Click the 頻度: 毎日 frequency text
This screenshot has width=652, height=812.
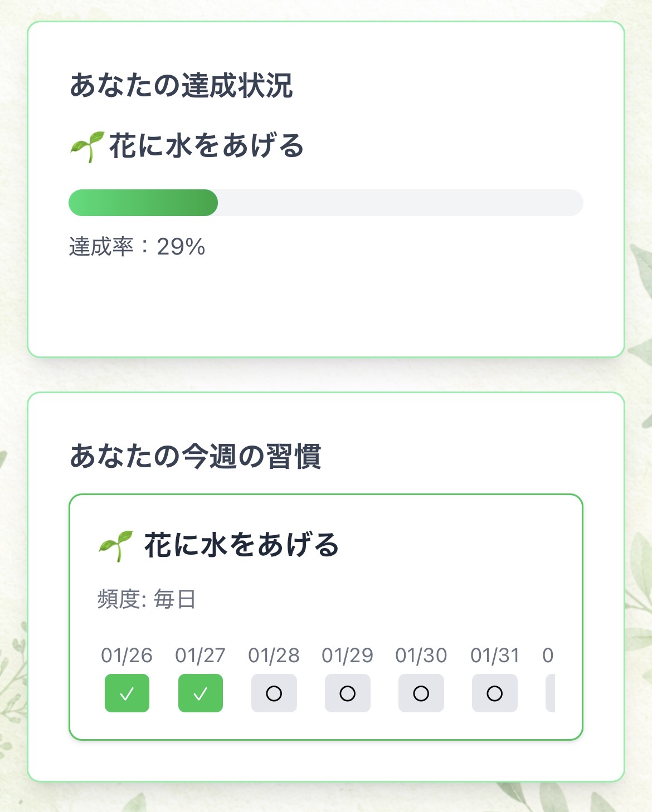(147, 599)
